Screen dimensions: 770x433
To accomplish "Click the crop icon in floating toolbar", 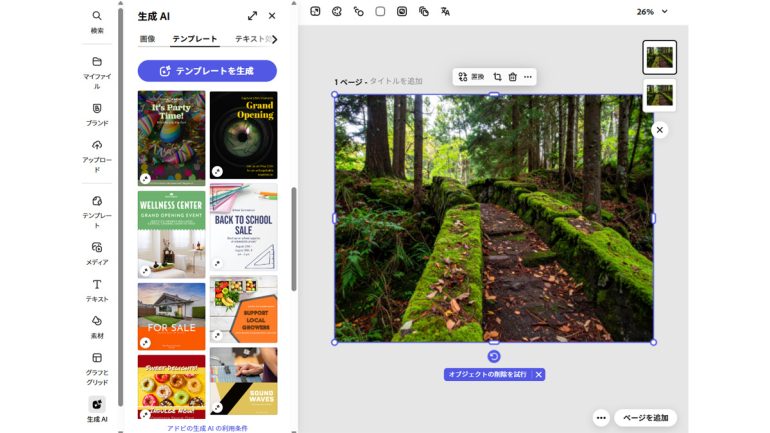I will (x=497, y=77).
